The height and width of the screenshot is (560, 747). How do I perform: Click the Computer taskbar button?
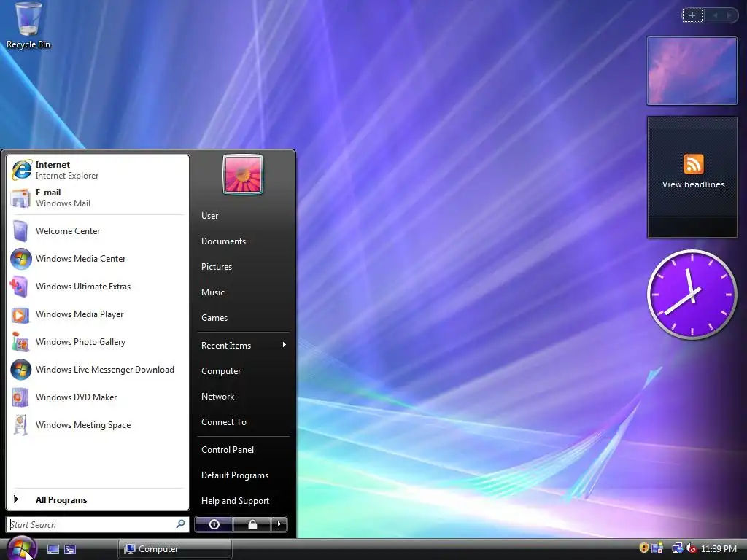[175, 549]
